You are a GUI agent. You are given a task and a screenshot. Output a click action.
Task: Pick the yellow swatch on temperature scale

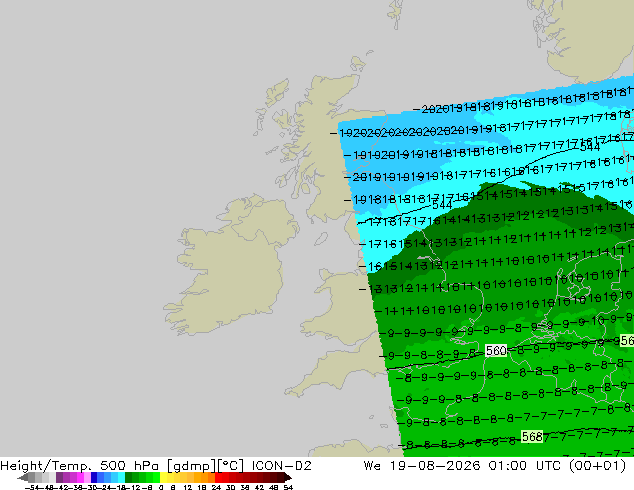point(164,477)
